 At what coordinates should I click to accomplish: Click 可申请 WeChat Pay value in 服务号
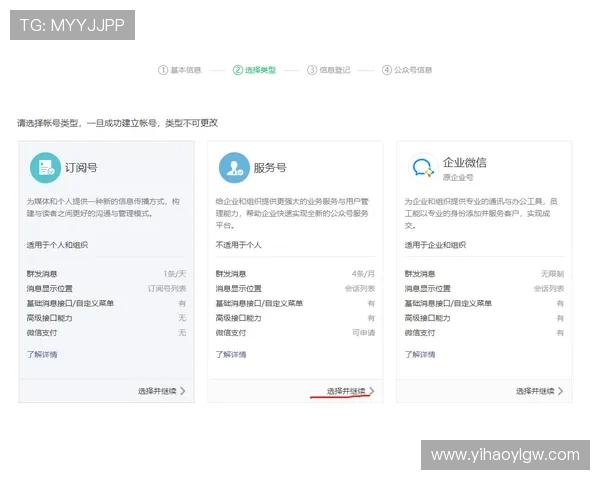[364, 333]
